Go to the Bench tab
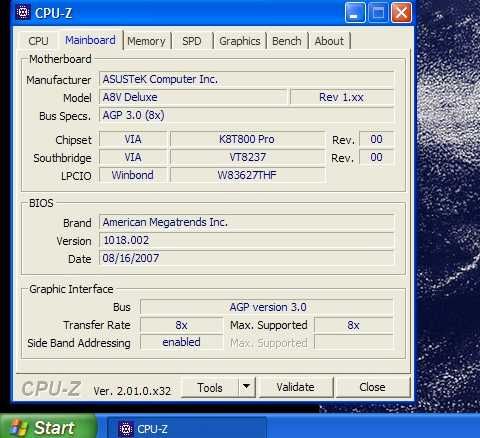Screen dimensions: 480x438 (x=287, y=41)
